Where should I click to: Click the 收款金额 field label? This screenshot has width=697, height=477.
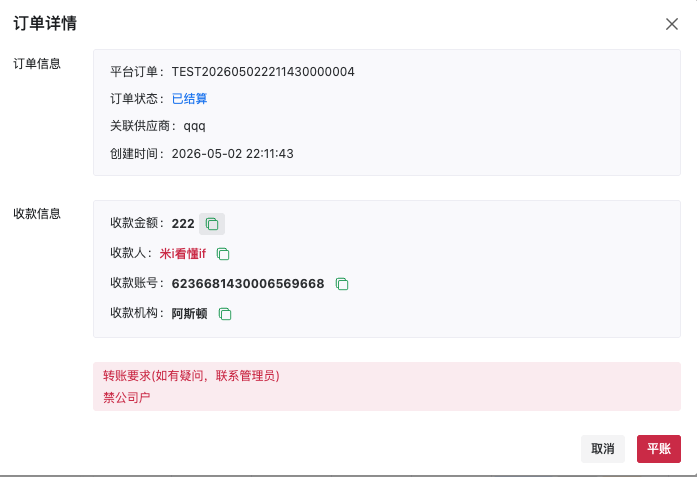pyautogui.click(x=137, y=223)
